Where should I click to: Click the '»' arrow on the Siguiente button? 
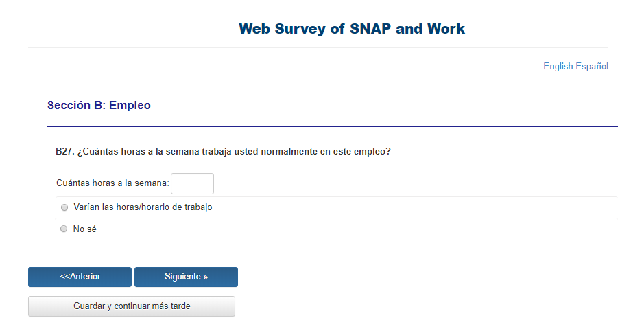205,277
